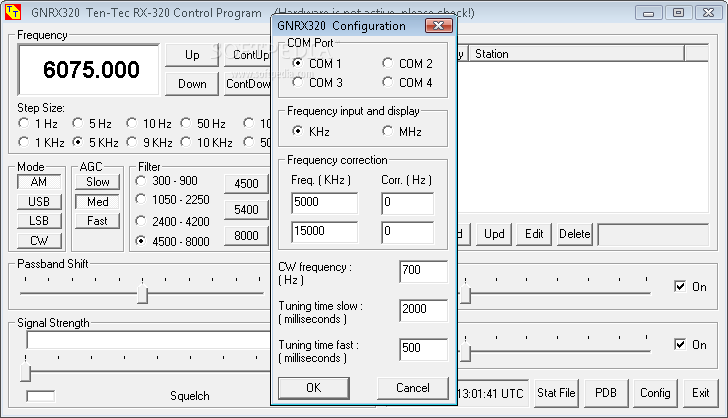Image resolution: width=728 pixels, height=418 pixels.
Task: Click the 6075.000 frequency display
Action: pos(89,70)
